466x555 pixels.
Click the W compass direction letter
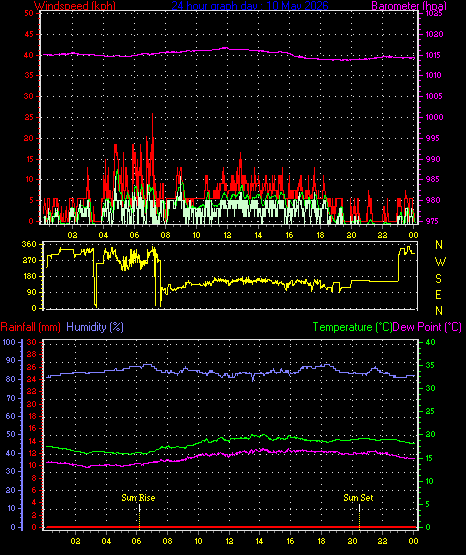(x=440, y=262)
